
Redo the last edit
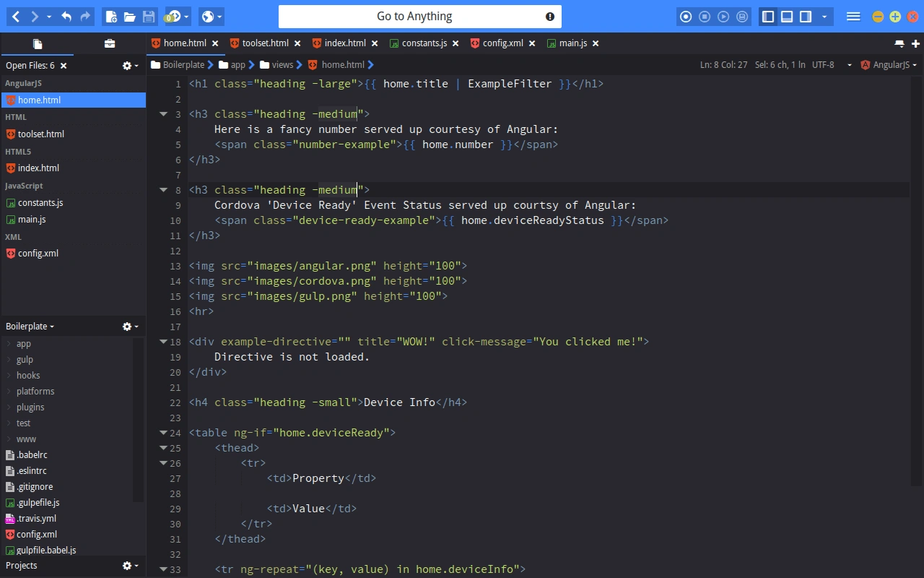(84, 16)
